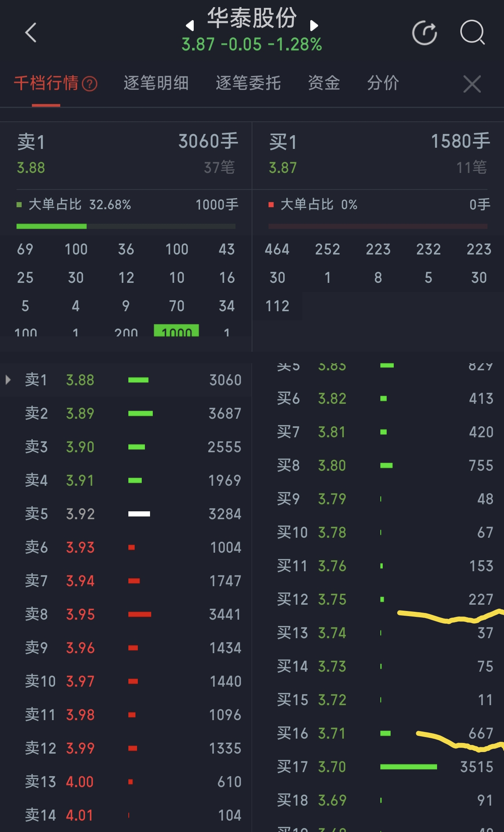
Task: Expand the 卖1 row disclosure triangle
Action: [8, 380]
